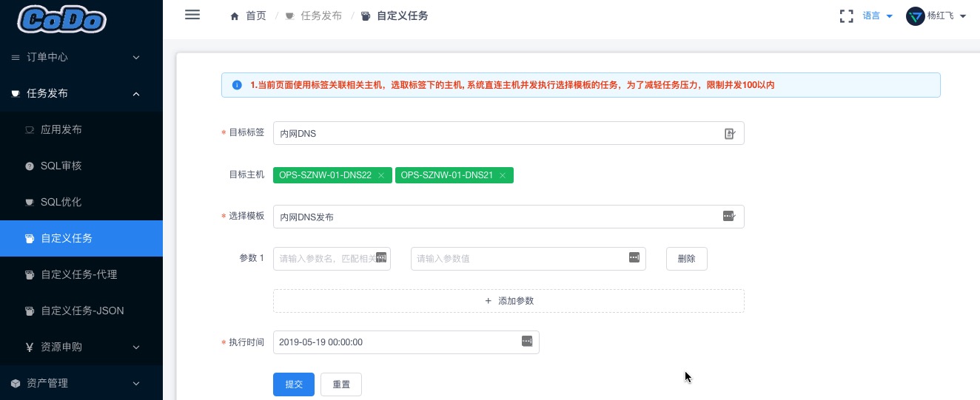Open the 选择模板 select box
Viewport: 980px width, 400px height.
coord(509,217)
